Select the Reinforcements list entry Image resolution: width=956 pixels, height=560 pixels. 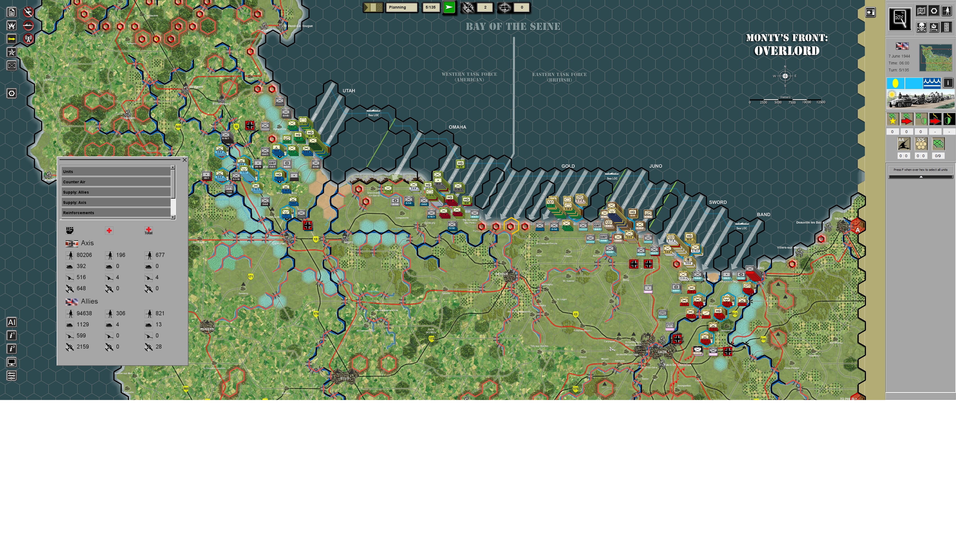click(x=116, y=213)
